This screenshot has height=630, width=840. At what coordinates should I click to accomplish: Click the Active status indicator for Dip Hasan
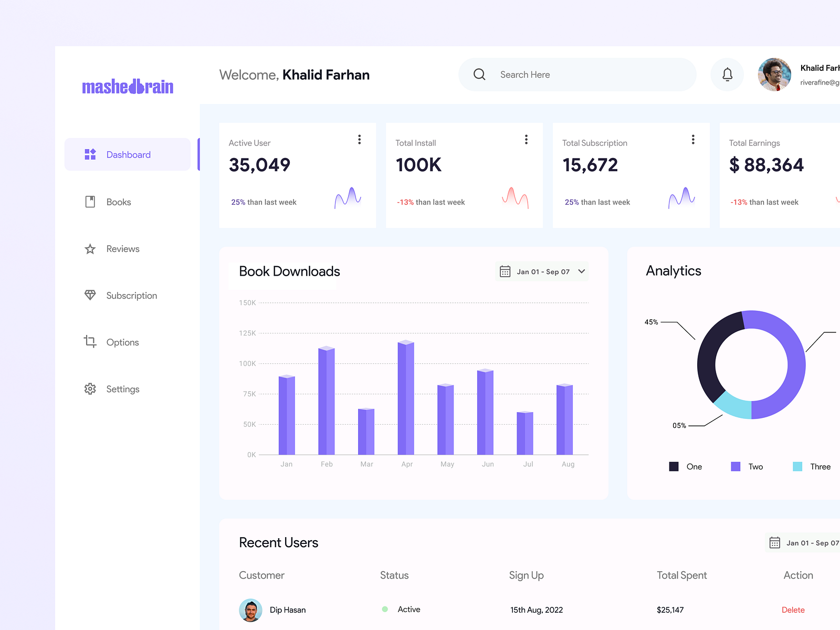385,609
